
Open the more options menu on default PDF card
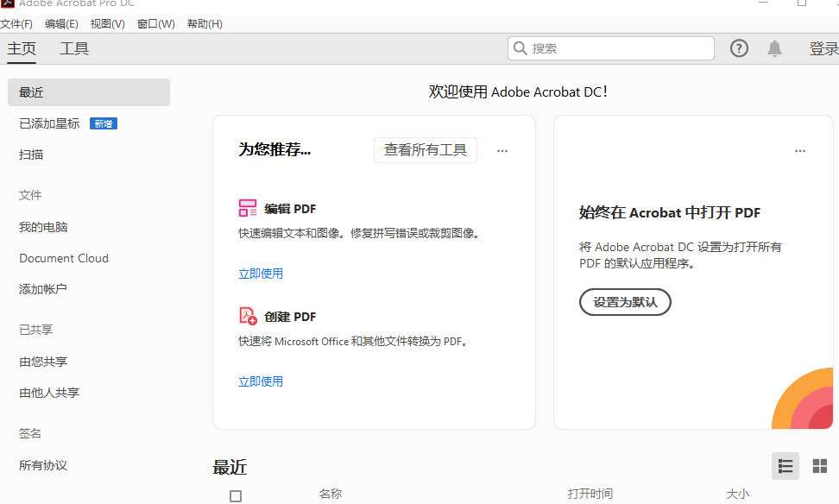click(x=800, y=151)
